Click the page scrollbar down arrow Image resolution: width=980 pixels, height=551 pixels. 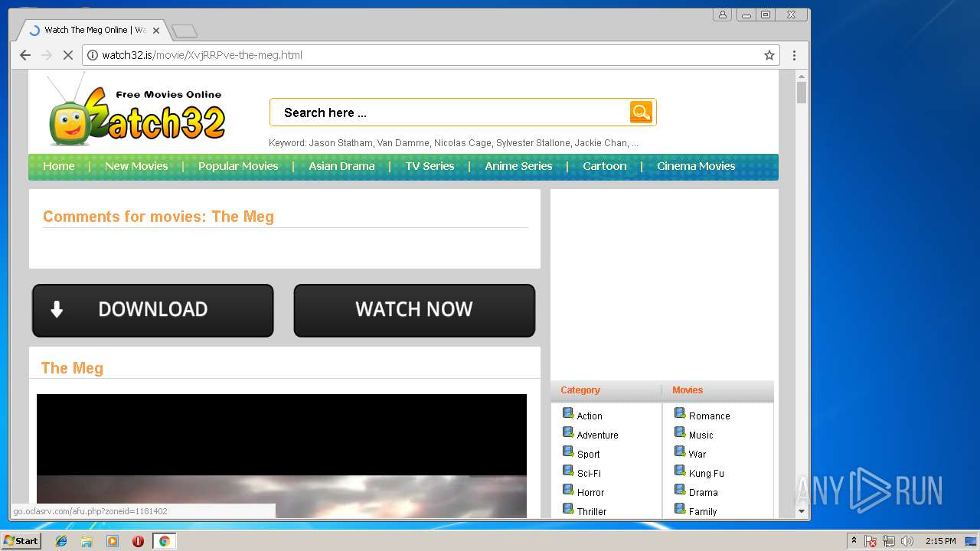(802, 511)
